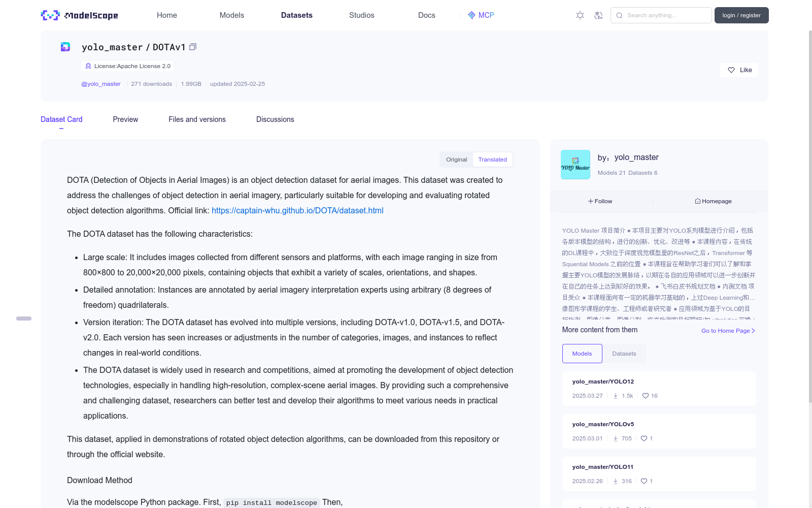The image size is (812, 508).
Task: Click the heart icon on YOLOv5 card
Action: click(644, 438)
